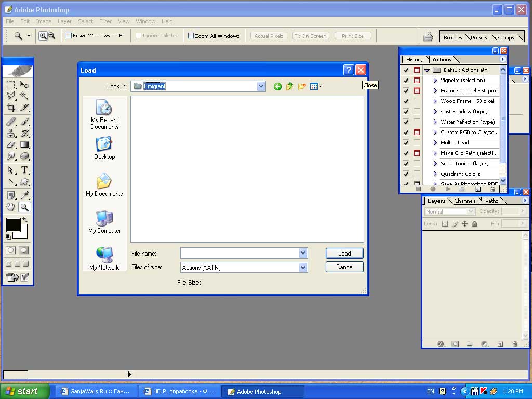The image size is (532, 399).
Task: Go up one folder level in Load dialog
Action: click(x=289, y=87)
